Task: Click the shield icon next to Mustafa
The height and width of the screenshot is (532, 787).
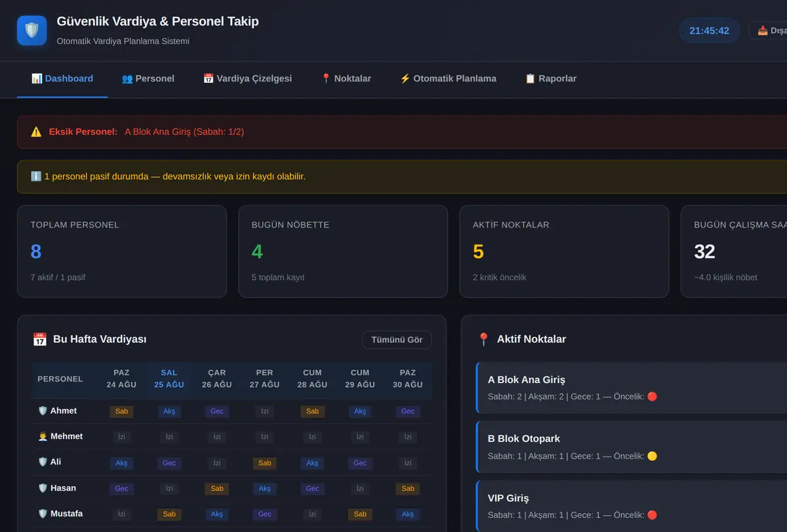Action: point(43,514)
